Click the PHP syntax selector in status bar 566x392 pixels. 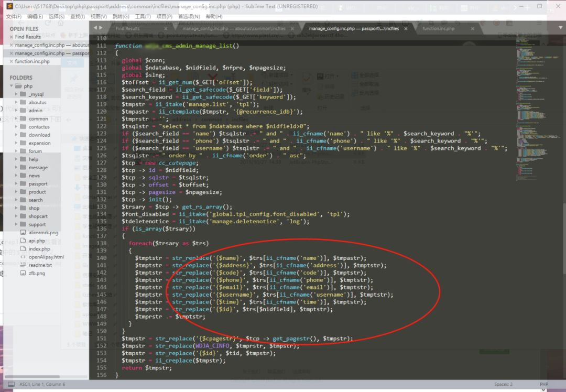point(543,385)
